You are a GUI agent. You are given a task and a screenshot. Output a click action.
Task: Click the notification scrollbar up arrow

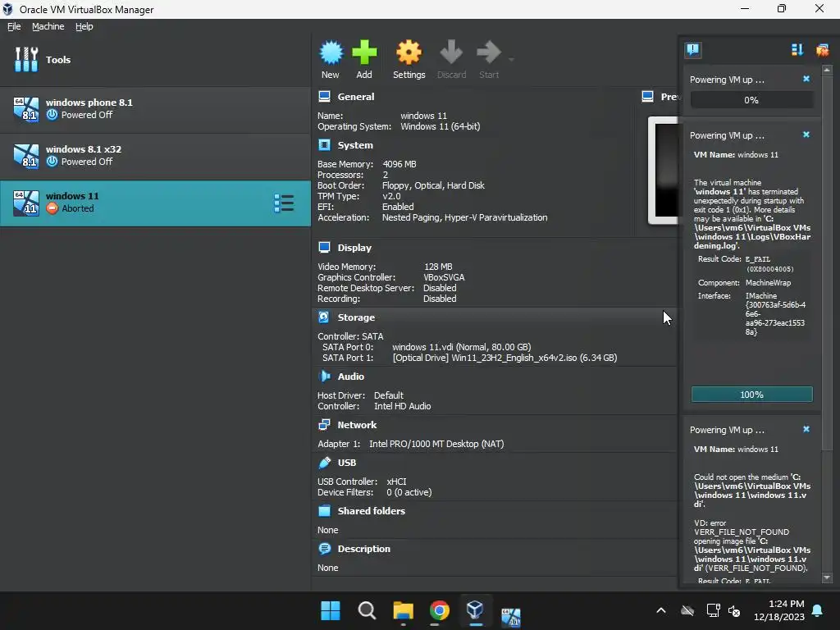pyautogui.click(x=827, y=70)
